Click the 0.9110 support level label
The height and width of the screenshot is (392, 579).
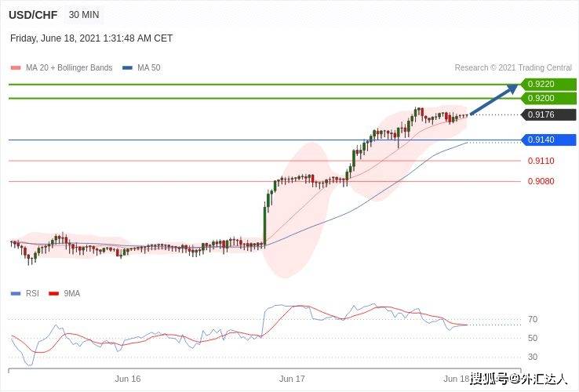[541, 161]
